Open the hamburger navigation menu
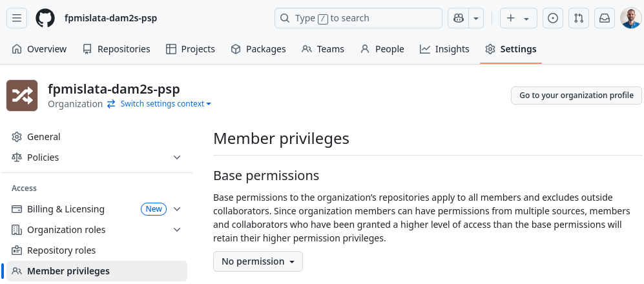The image size is (644, 284). [17, 18]
